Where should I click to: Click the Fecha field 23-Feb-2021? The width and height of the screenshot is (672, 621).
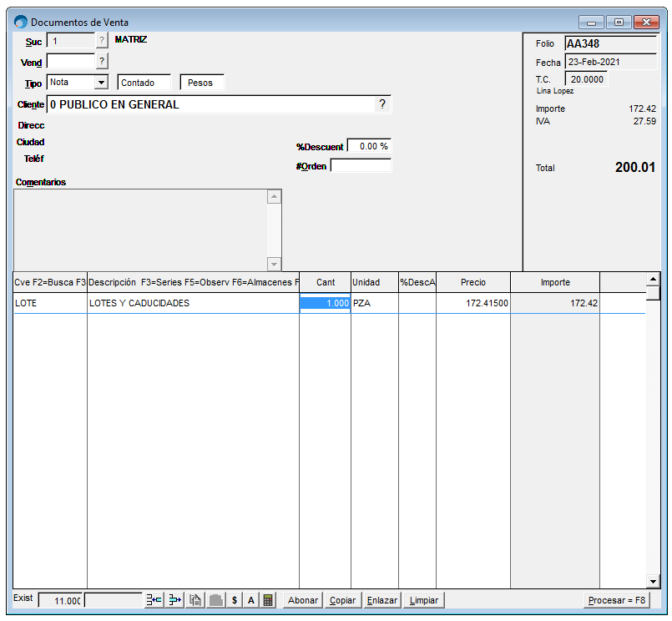pos(611,62)
